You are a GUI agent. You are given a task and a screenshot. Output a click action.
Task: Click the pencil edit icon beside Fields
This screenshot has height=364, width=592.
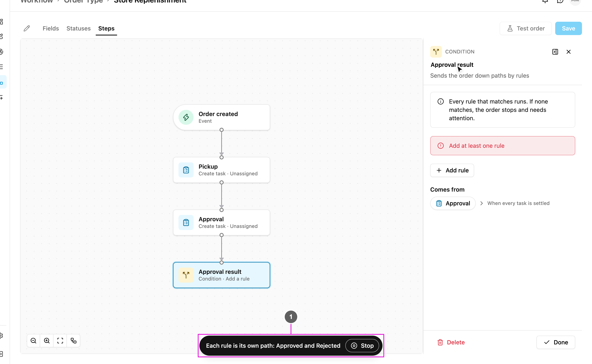click(27, 28)
